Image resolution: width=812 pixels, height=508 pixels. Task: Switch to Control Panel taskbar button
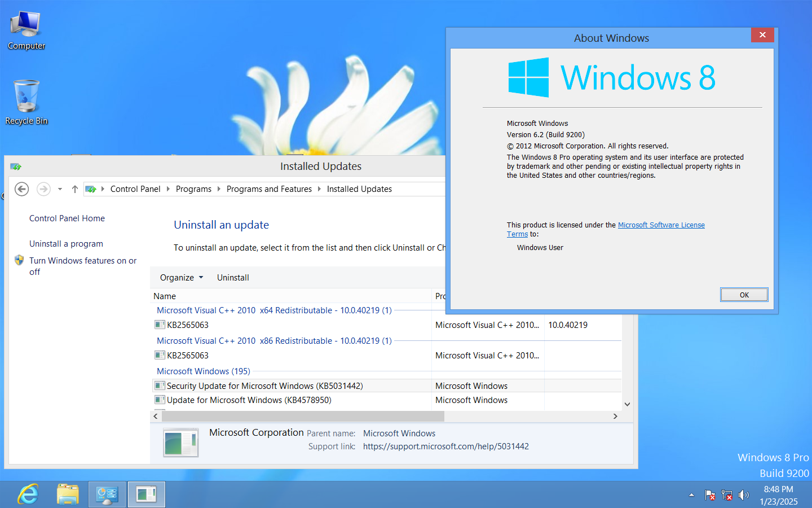[107, 494]
